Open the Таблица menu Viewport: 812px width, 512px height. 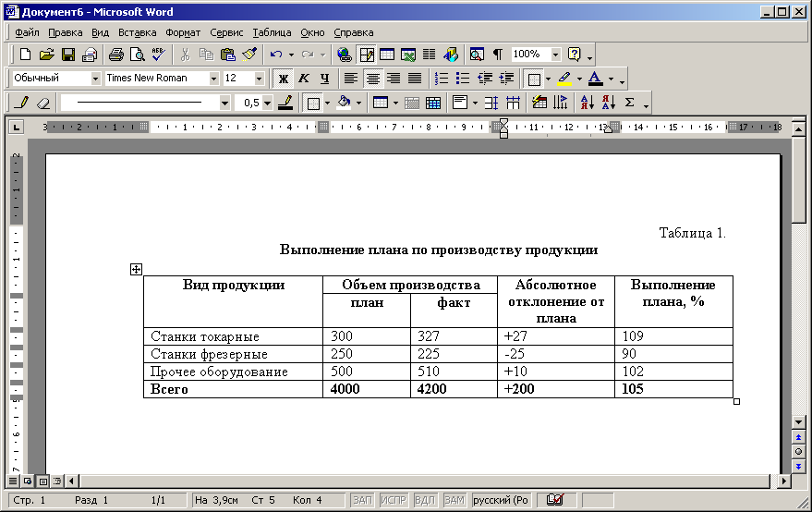[272, 32]
